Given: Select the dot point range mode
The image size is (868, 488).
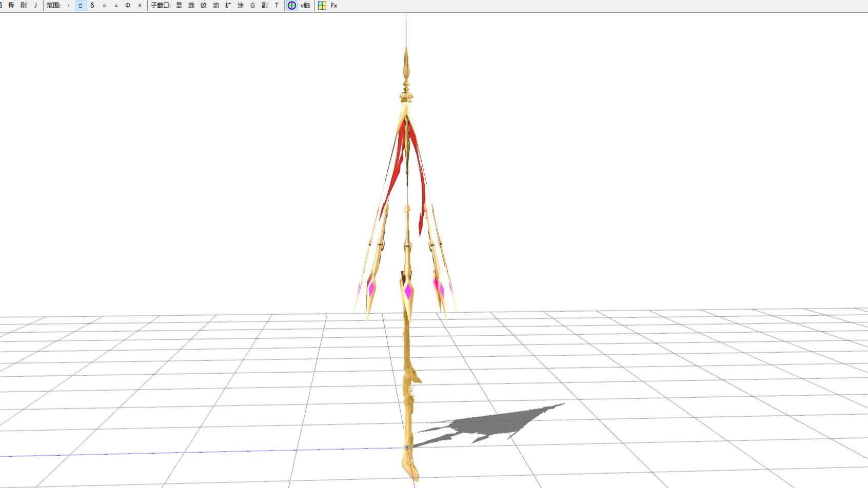Looking at the screenshot, I should [69, 5].
